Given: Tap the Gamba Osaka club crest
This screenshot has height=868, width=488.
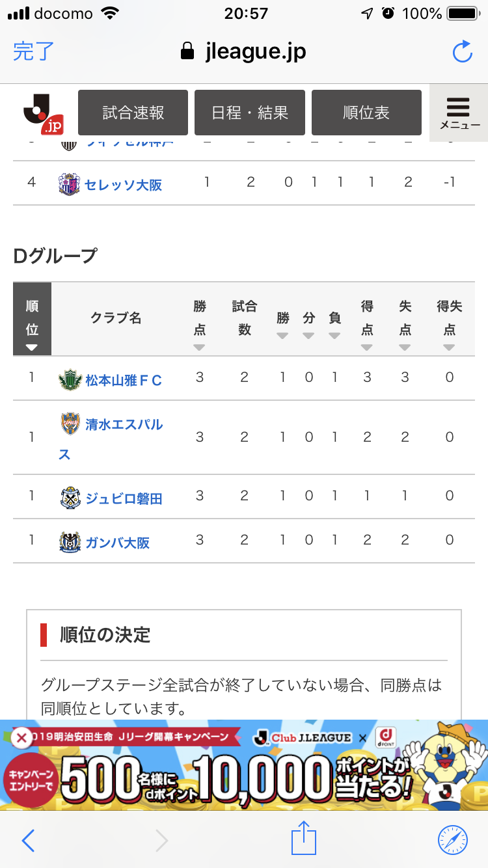Looking at the screenshot, I should [69, 541].
